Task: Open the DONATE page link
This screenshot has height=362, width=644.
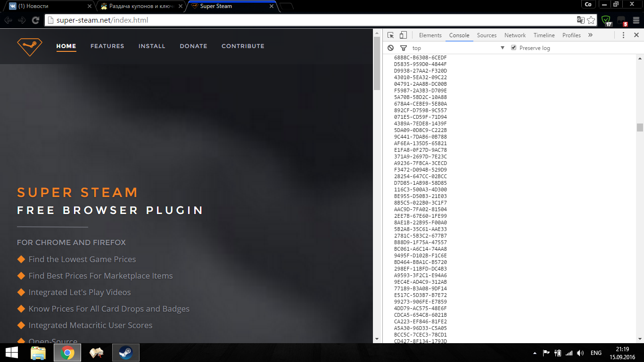Action: point(194,46)
